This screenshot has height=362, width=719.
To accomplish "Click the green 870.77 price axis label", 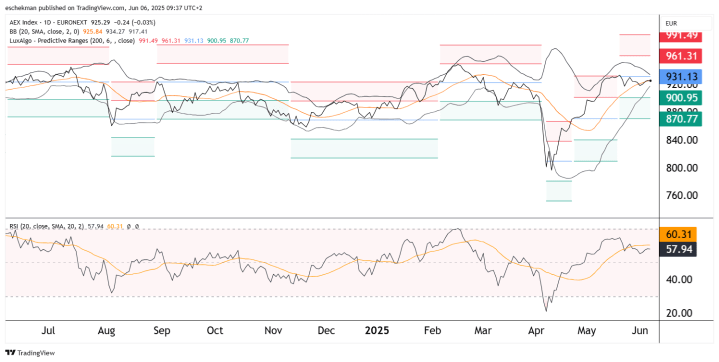I will pos(680,119).
